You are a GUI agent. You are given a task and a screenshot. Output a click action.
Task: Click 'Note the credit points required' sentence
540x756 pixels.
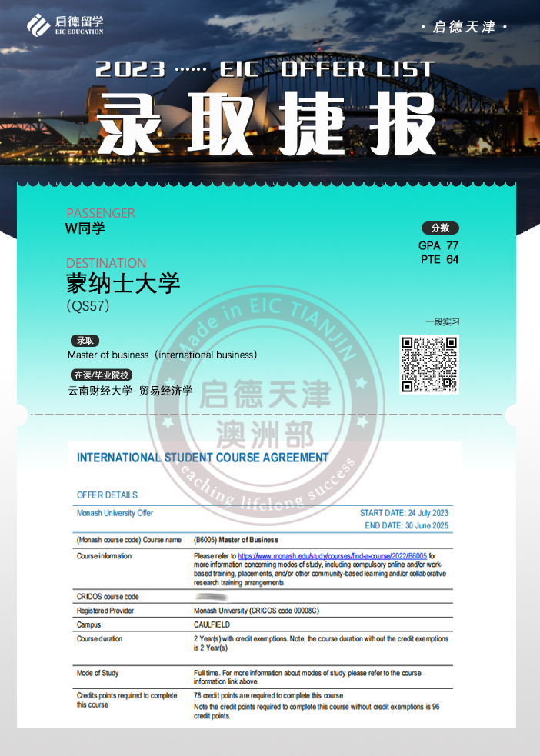click(317, 711)
